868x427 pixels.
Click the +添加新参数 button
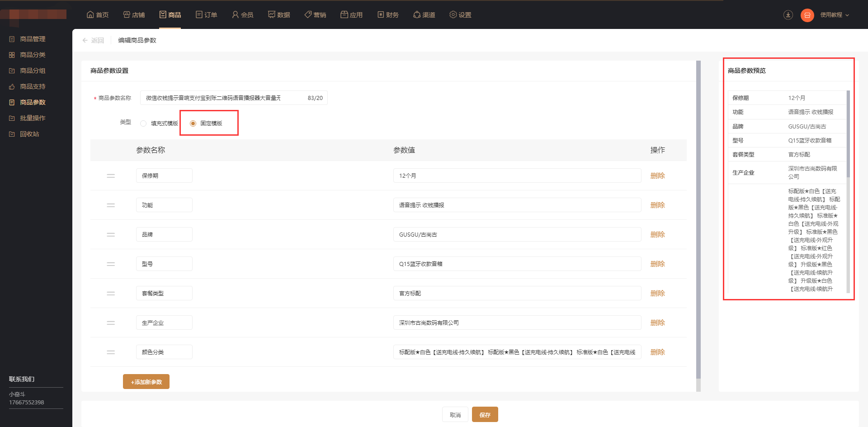pyautogui.click(x=146, y=382)
